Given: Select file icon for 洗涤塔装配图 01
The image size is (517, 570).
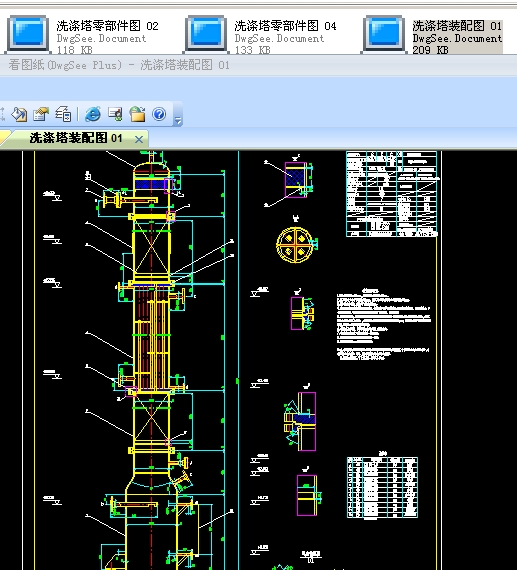Looking at the screenshot, I should (x=384, y=34).
